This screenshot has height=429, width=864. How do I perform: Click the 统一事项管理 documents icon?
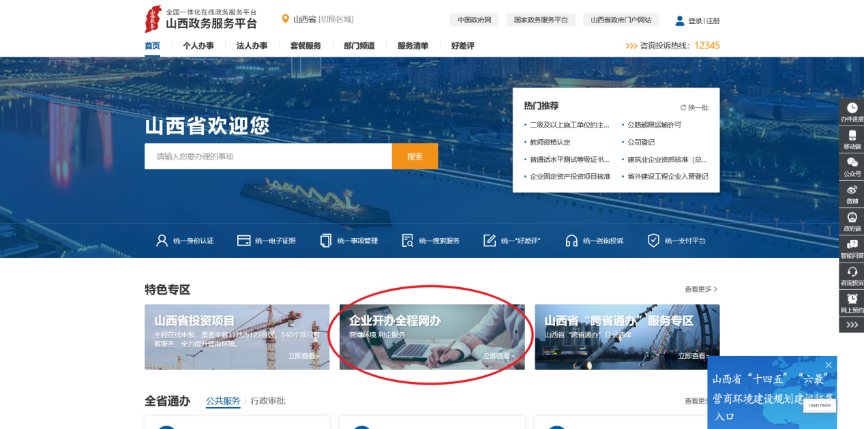pos(325,241)
